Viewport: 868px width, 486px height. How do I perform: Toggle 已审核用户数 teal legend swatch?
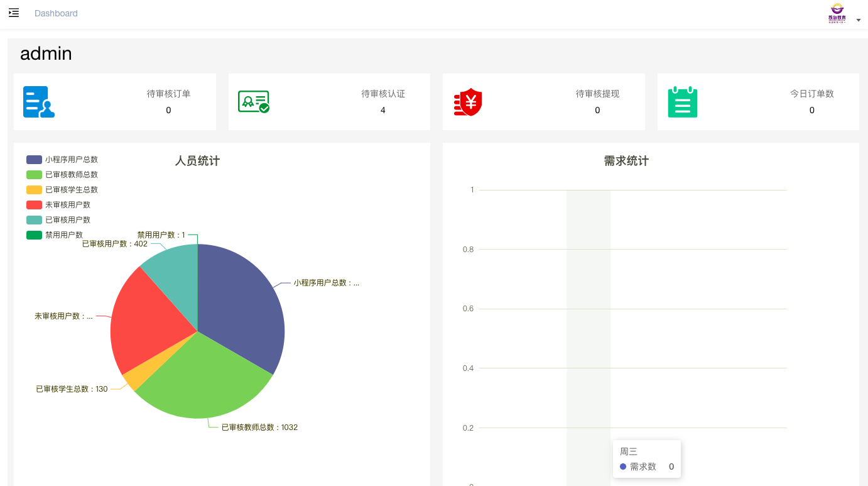[x=34, y=220]
